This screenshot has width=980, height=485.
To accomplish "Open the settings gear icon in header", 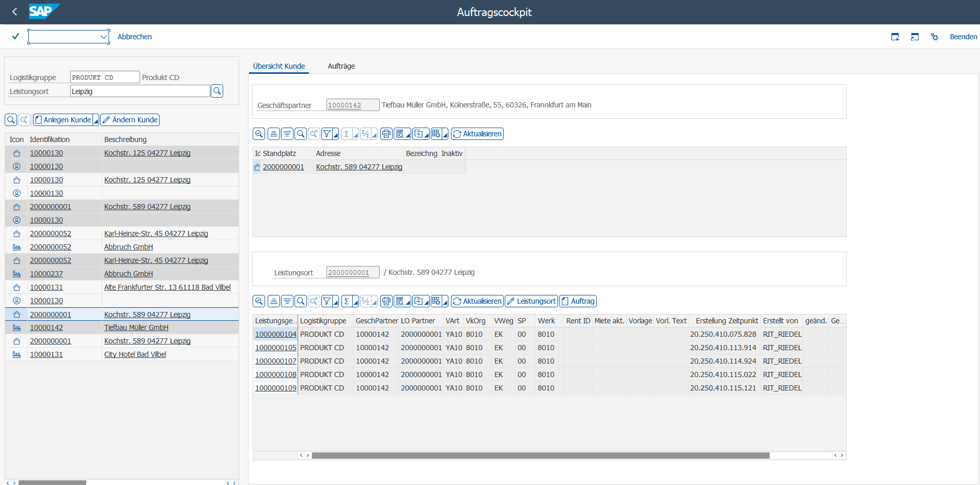I will click(935, 37).
